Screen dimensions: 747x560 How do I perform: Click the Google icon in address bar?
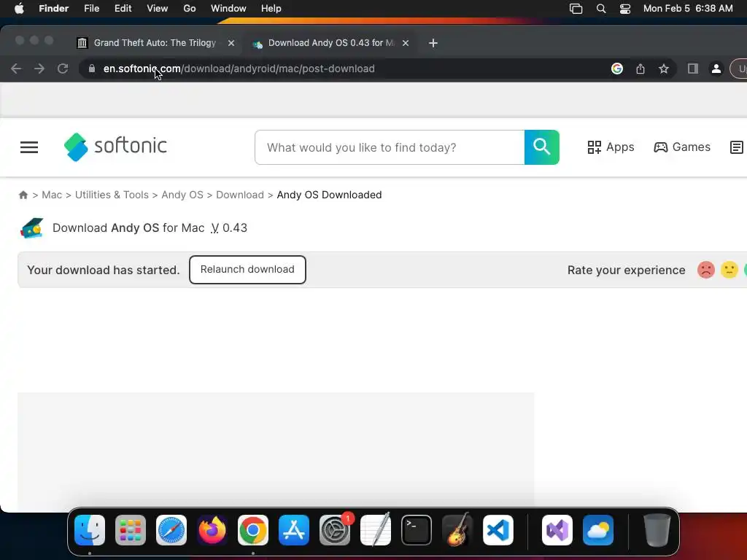click(x=617, y=69)
